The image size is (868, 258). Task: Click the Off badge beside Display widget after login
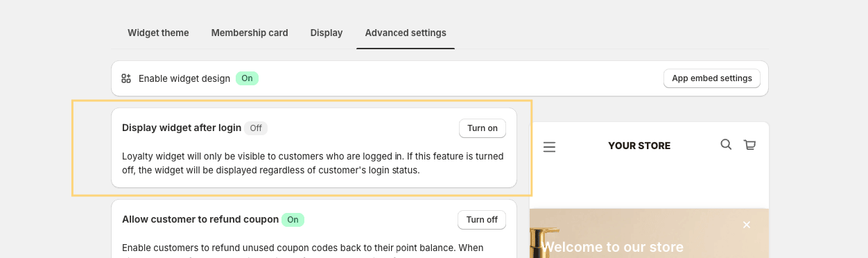[x=256, y=128]
